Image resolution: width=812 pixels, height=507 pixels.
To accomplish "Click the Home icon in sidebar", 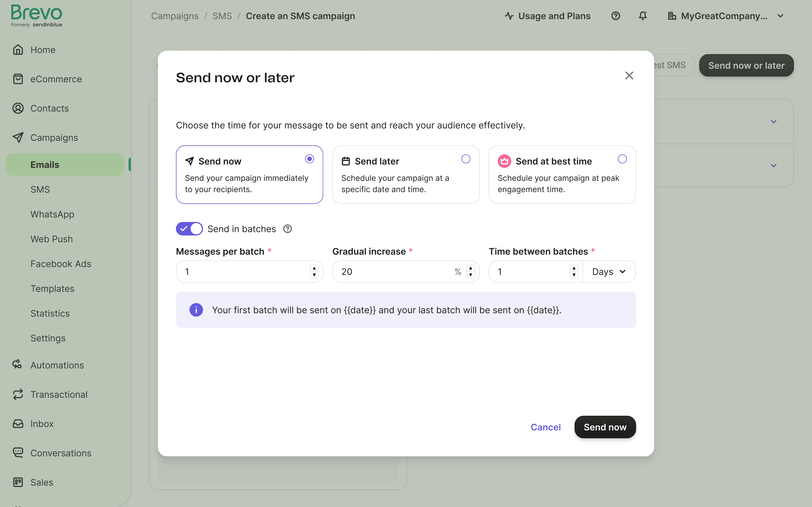I will point(18,50).
